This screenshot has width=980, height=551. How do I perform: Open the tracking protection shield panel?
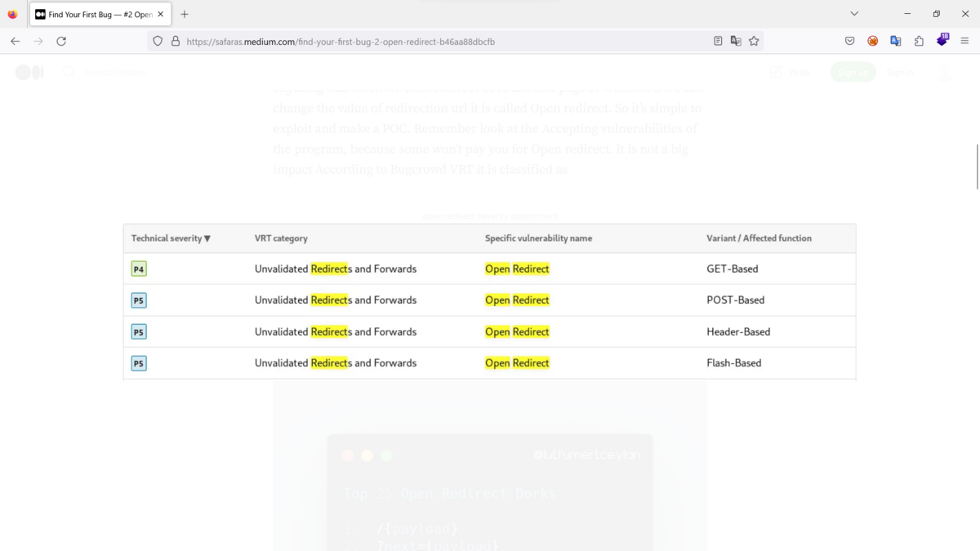click(158, 41)
